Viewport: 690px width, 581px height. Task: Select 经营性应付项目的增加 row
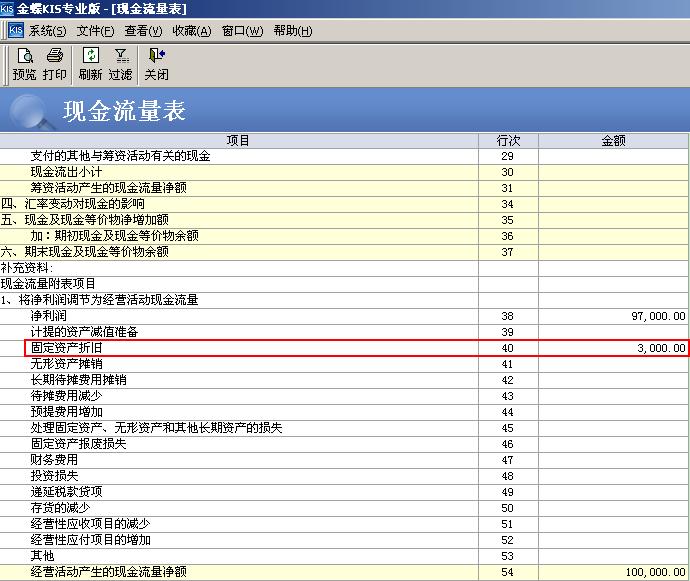[x=344, y=540]
